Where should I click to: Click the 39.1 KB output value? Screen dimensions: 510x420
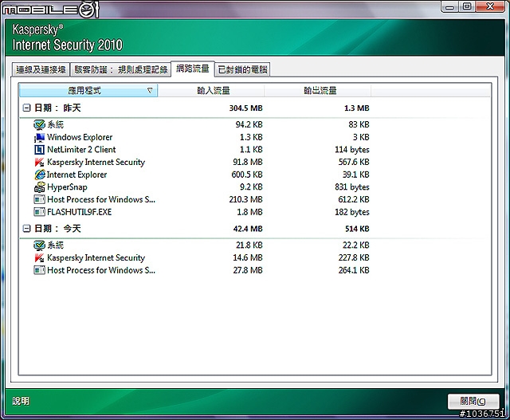[x=356, y=175]
